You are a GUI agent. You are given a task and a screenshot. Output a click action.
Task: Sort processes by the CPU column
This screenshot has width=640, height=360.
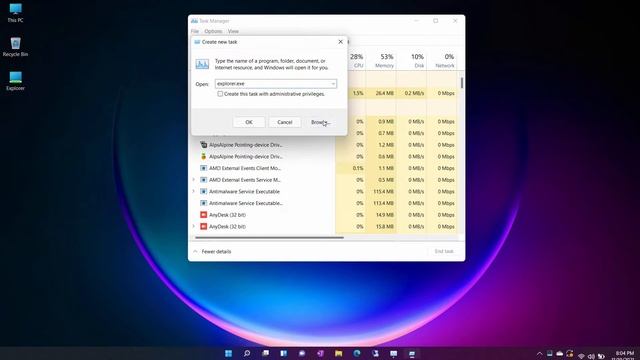click(357, 60)
